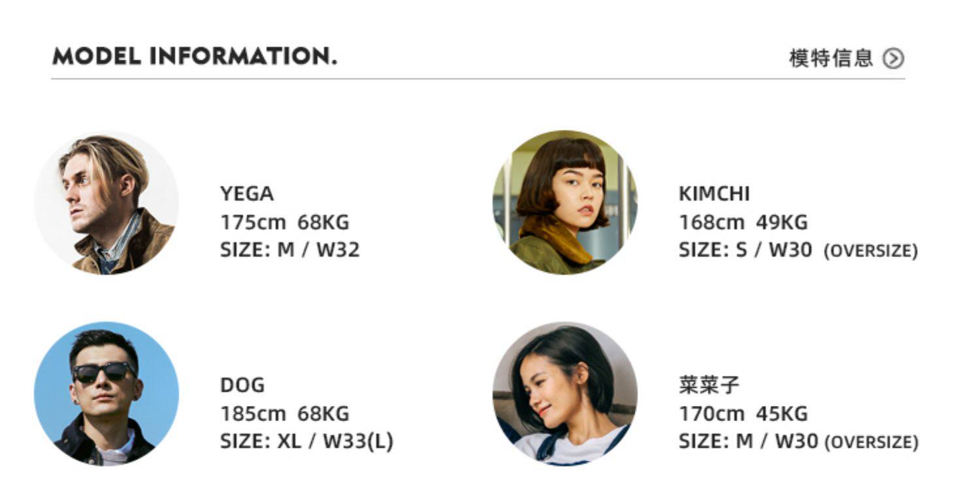The image size is (980, 500).
Task: Click DOG's avatar with sunglasses
Action: pos(106,394)
